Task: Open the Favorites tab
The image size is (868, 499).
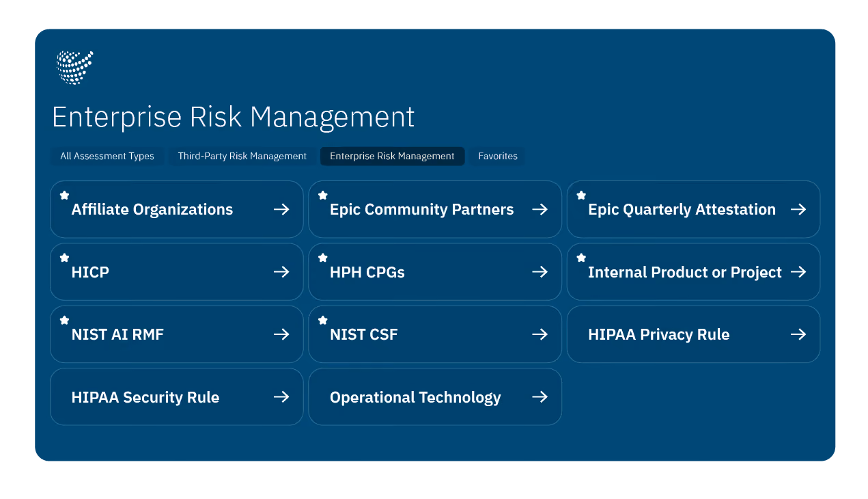Action: [498, 156]
